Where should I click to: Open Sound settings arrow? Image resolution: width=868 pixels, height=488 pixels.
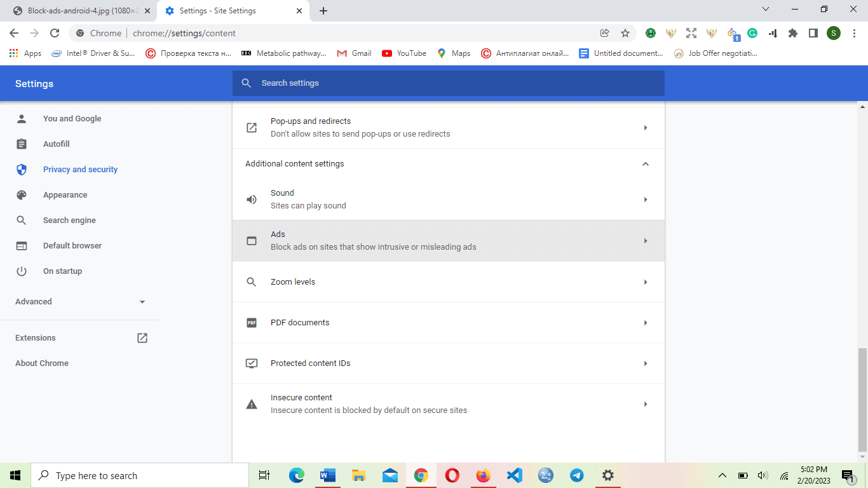coord(646,200)
